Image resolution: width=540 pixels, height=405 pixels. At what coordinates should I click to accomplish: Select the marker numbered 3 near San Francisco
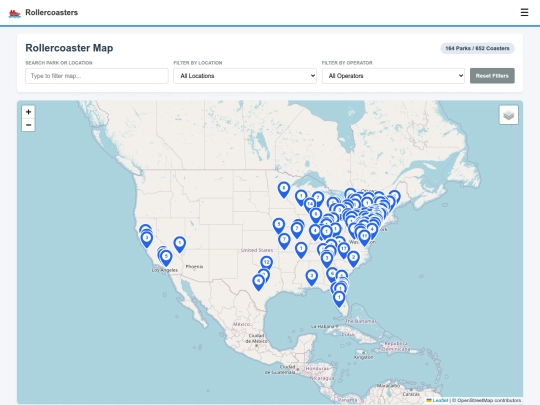pos(147,239)
